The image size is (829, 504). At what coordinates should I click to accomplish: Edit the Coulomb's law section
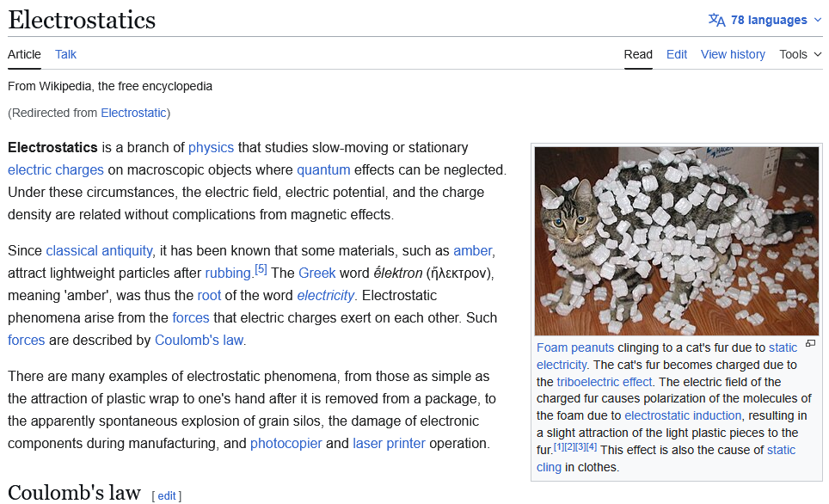click(167, 496)
